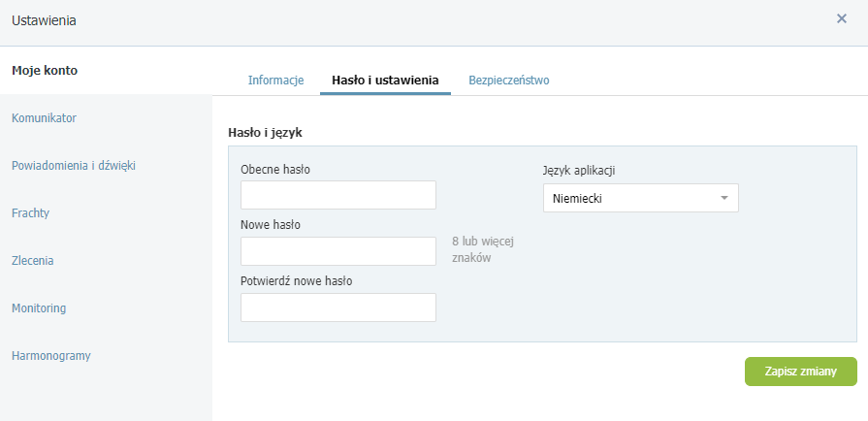Click the Ustawienia dialog title
This screenshot has height=421, width=868.
(44, 19)
